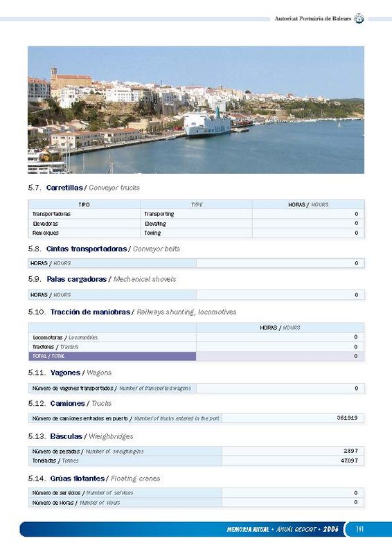The width and height of the screenshot is (392, 554).
Task: Click the page number 191 in footer
Action: tap(360, 529)
